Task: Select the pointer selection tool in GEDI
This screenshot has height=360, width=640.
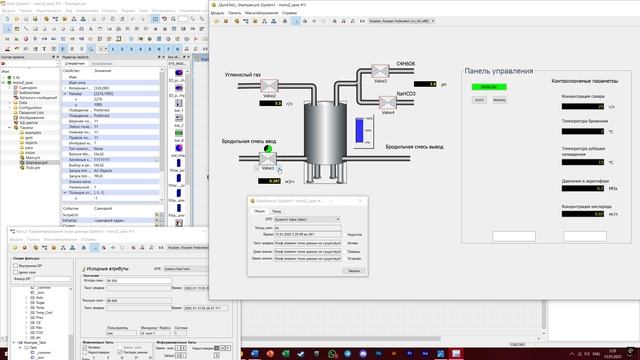Action: [7, 29]
